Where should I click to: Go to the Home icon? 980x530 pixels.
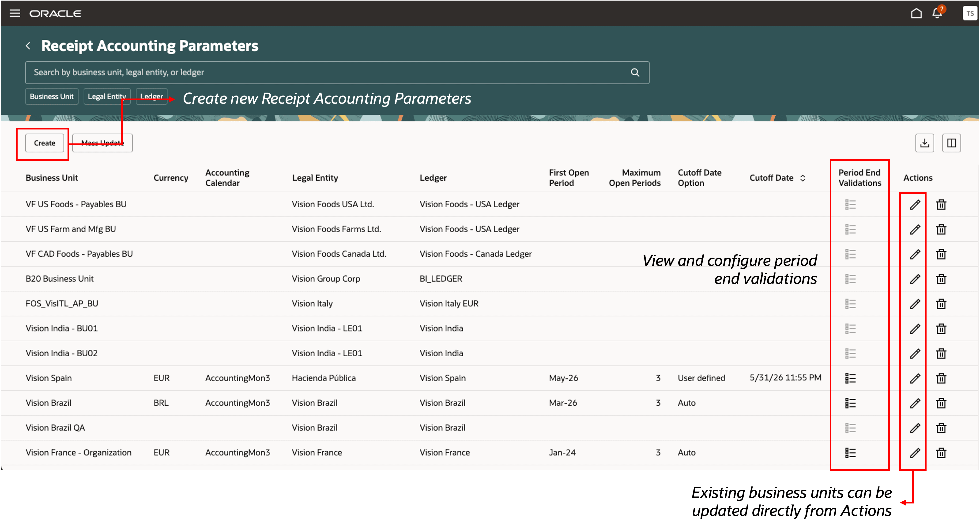pyautogui.click(x=916, y=13)
